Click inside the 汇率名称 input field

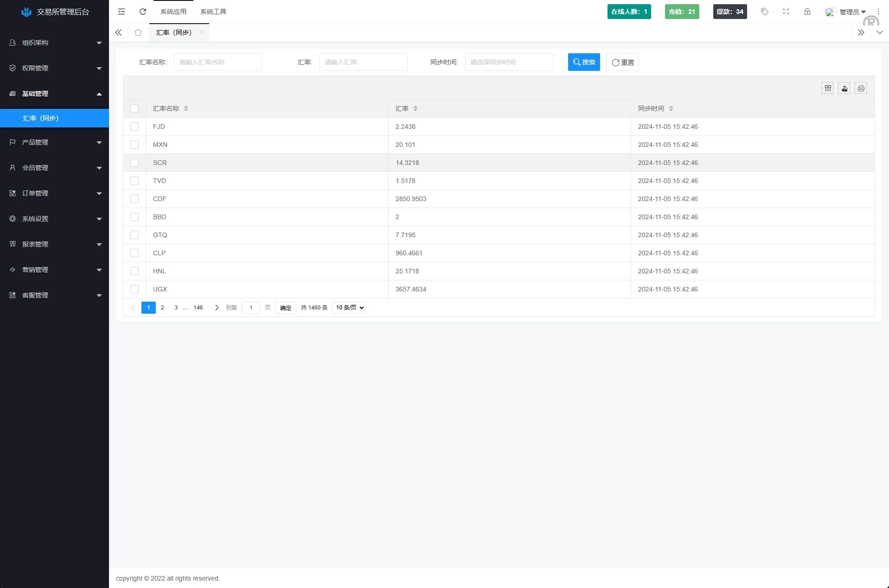click(x=217, y=62)
